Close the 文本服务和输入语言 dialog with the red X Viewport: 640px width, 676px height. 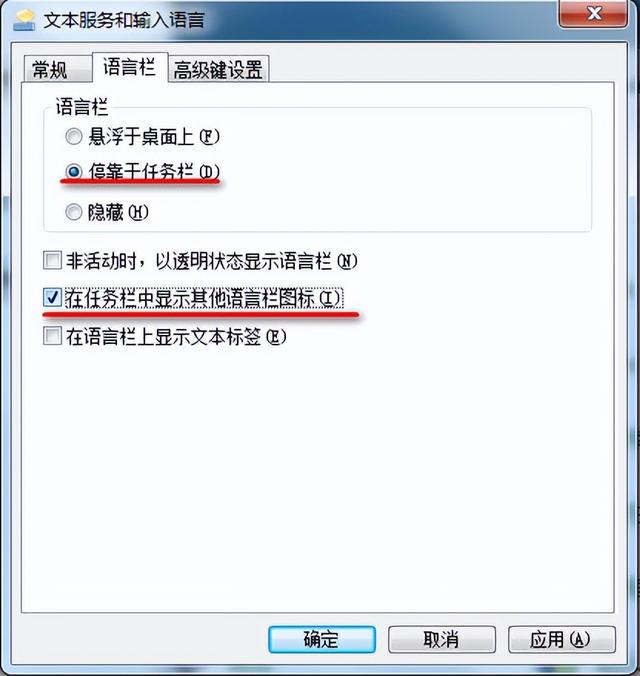pyautogui.click(x=593, y=14)
